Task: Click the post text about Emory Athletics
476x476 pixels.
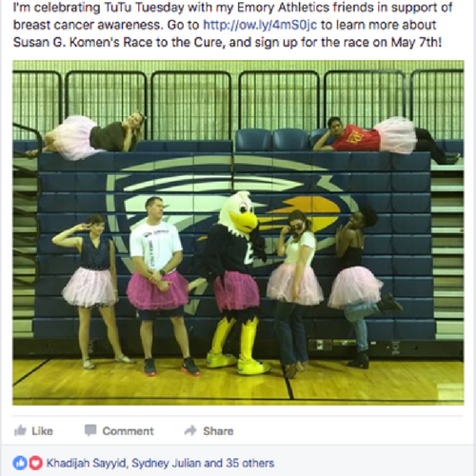Action: click(x=233, y=25)
